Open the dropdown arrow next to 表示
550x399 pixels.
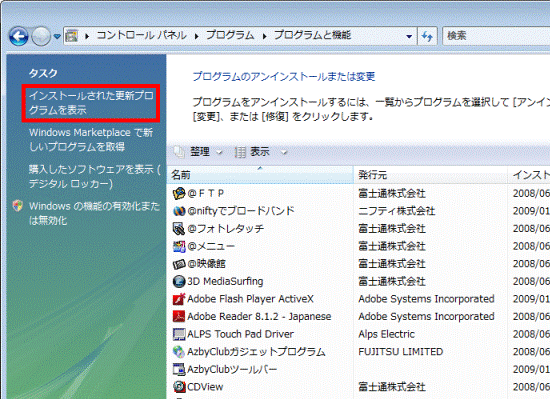coord(284,153)
